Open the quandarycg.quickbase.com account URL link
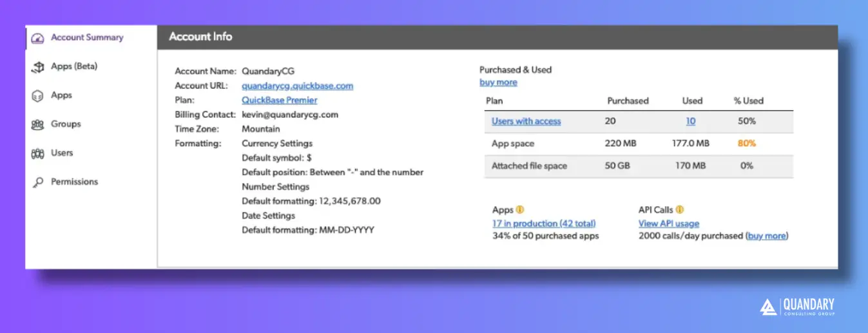This screenshot has height=333, width=868. tap(297, 86)
